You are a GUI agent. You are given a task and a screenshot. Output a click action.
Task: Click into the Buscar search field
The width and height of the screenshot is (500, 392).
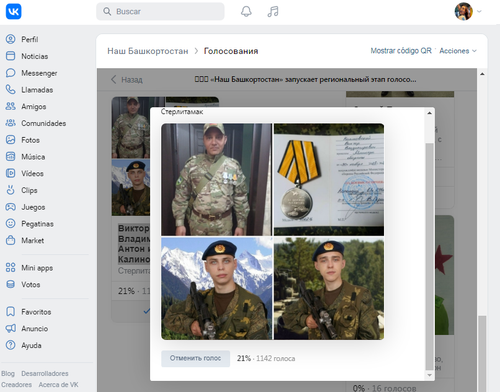(160, 11)
